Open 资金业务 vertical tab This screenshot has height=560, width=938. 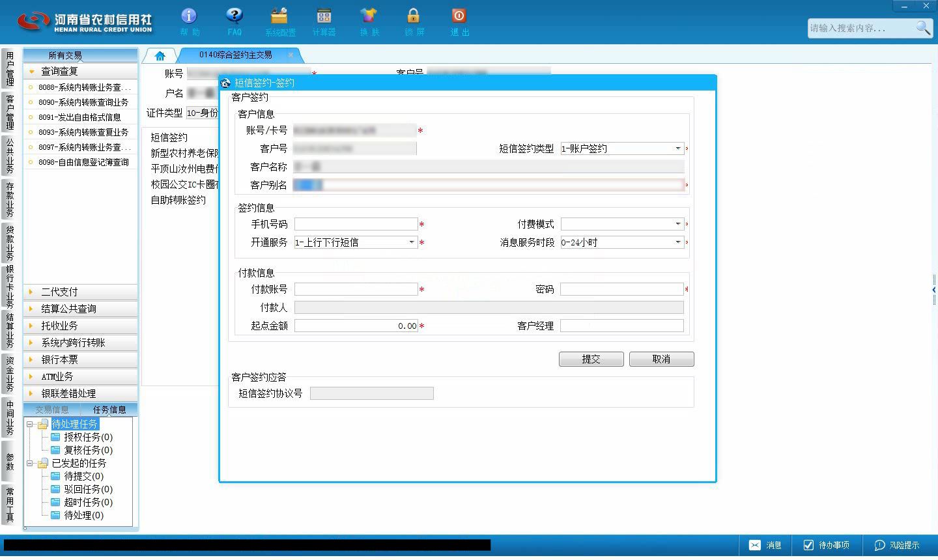(10, 374)
